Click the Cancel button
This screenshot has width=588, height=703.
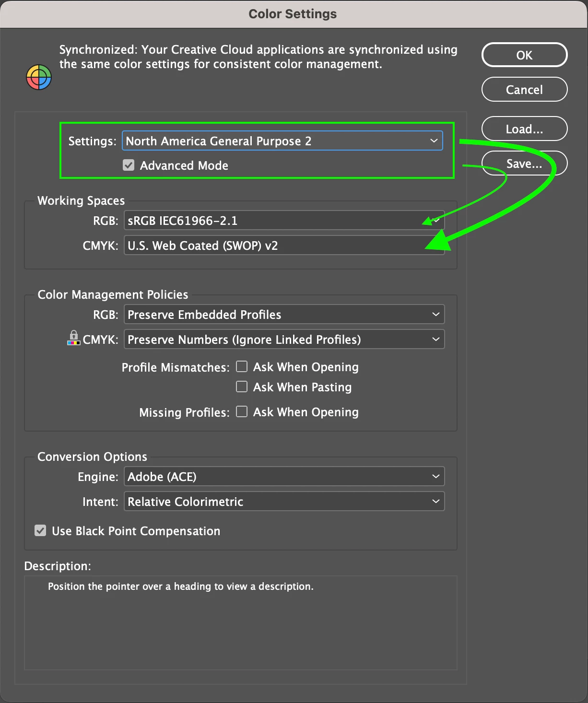pyautogui.click(x=524, y=90)
